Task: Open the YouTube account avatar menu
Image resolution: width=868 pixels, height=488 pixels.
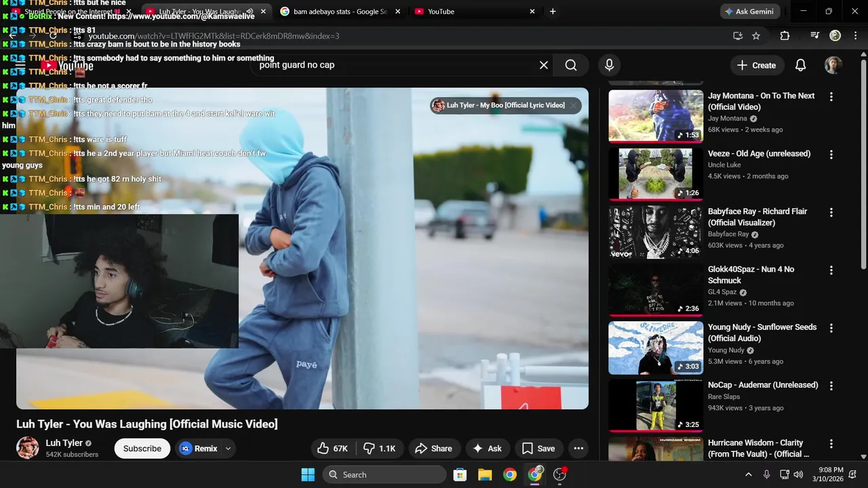Action: point(833,65)
